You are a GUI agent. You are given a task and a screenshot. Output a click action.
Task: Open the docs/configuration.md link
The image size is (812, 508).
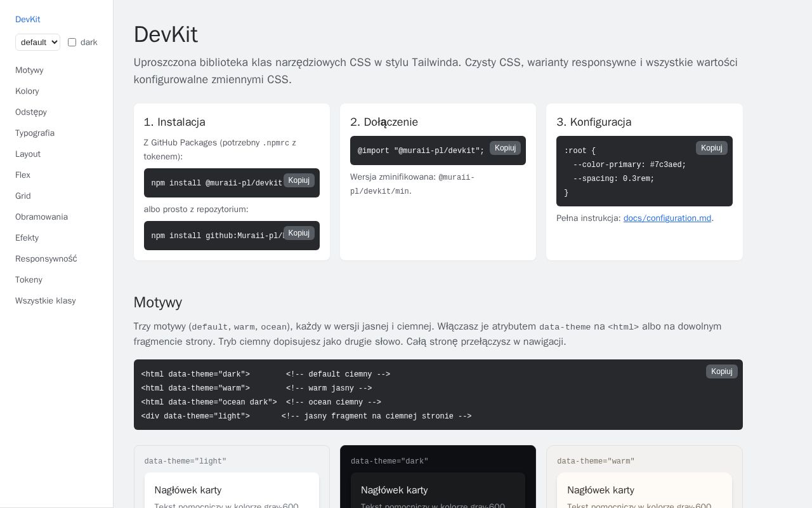[x=667, y=218]
